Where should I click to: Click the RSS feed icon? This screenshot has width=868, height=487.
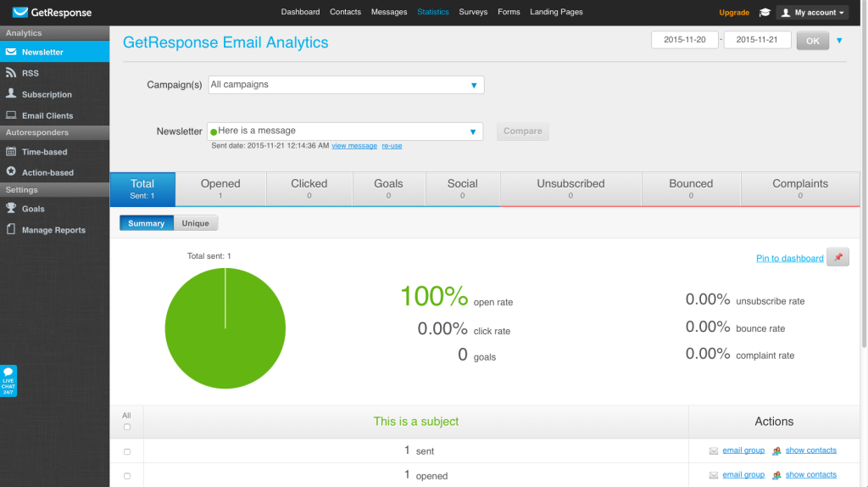pos(11,73)
